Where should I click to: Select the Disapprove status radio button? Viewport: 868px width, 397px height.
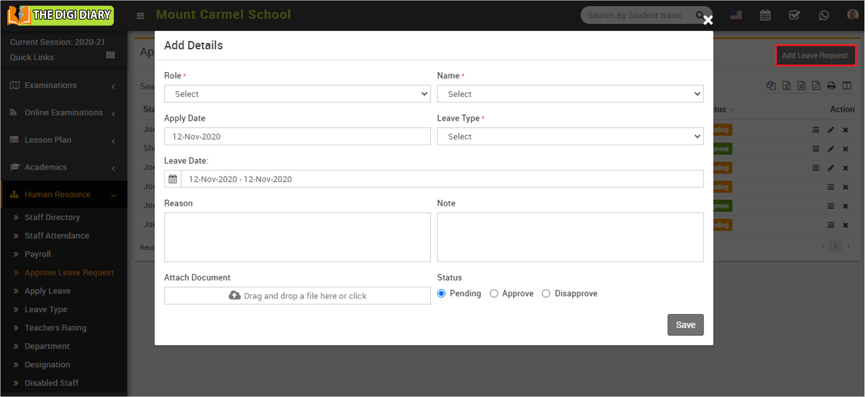tap(546, 294)
